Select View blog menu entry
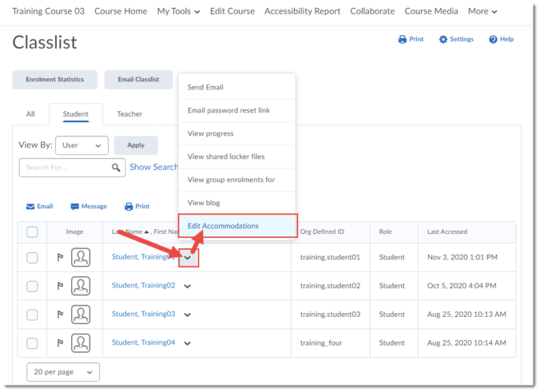The height and width of the screenshot is (392, 540). pos(236,203)
